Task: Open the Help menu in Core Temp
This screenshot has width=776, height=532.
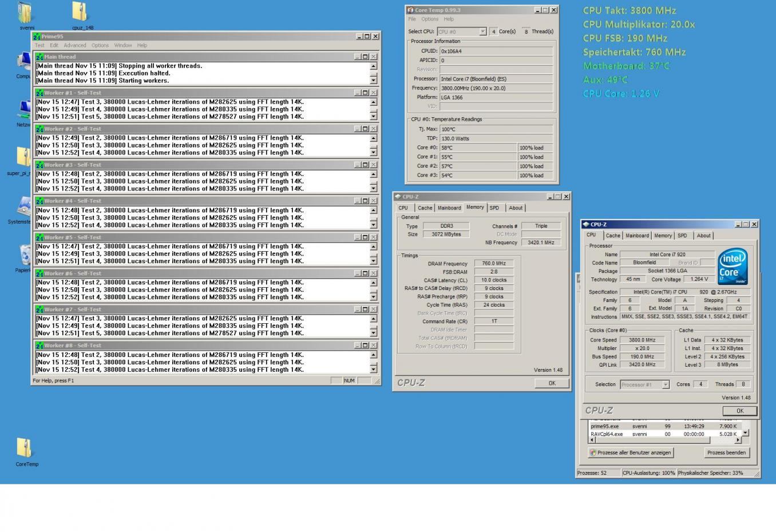Action: coord(449,19)
